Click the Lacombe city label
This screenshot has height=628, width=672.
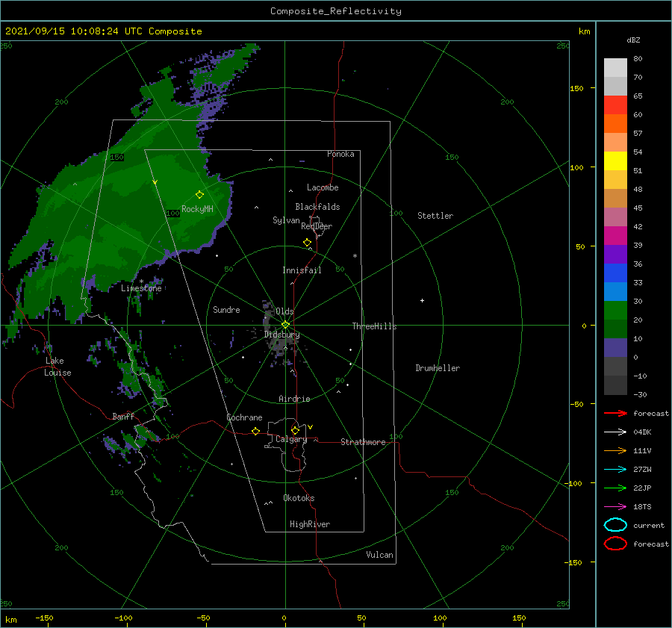323,187
